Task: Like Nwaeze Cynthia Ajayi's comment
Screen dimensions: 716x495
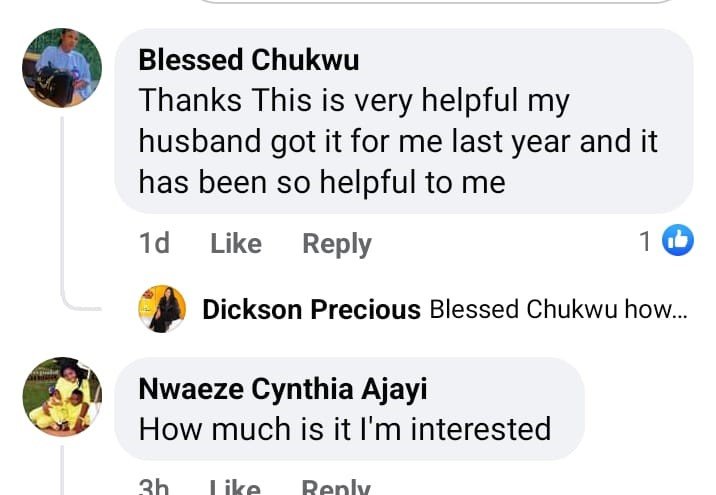Action: pyautogui.click(x=236, y=487)
